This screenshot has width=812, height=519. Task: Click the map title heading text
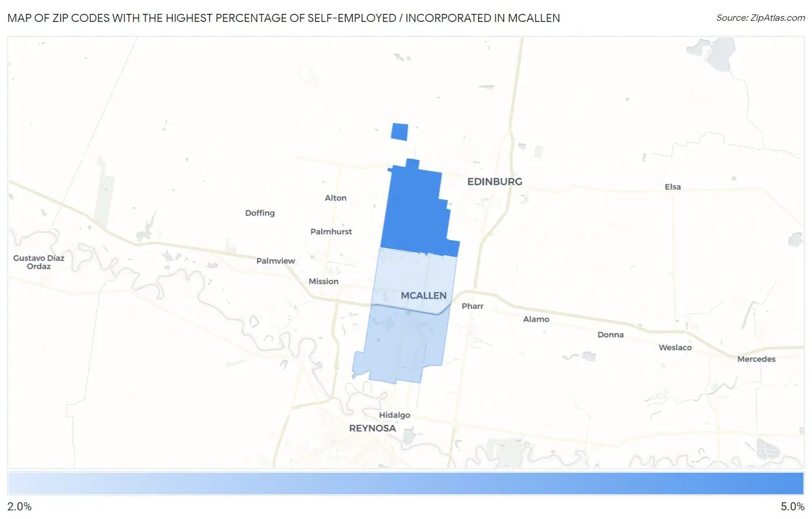[284, 18]
